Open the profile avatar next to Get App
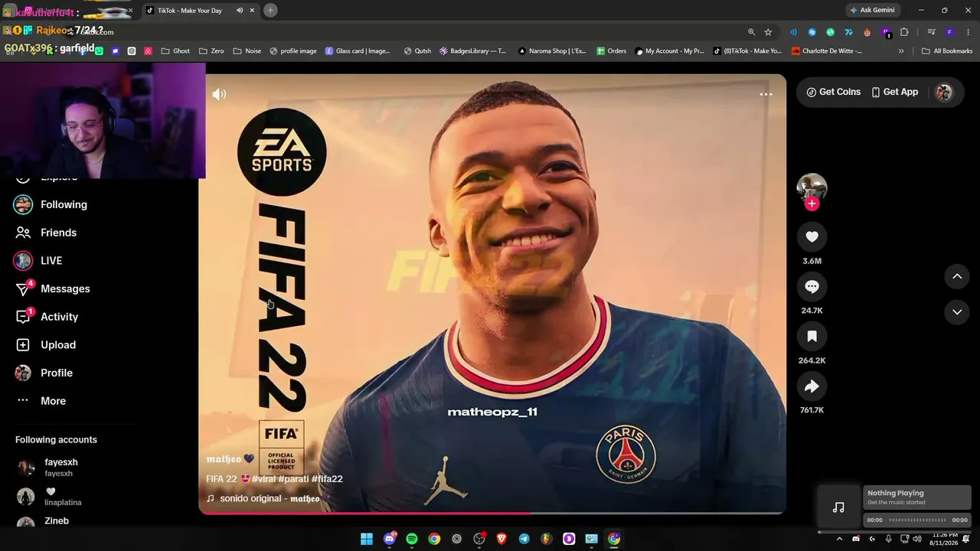This screenshot has height=551, width=980. click(x=943, y=92)
